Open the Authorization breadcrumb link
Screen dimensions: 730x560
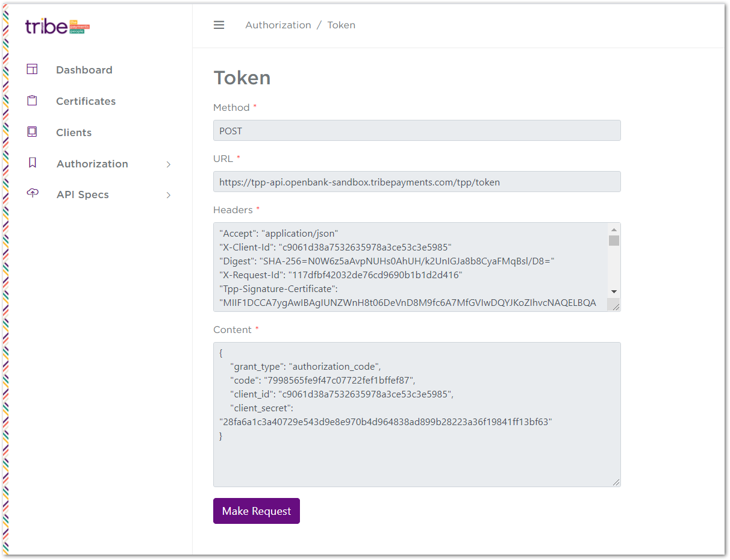tap(278, 25)
